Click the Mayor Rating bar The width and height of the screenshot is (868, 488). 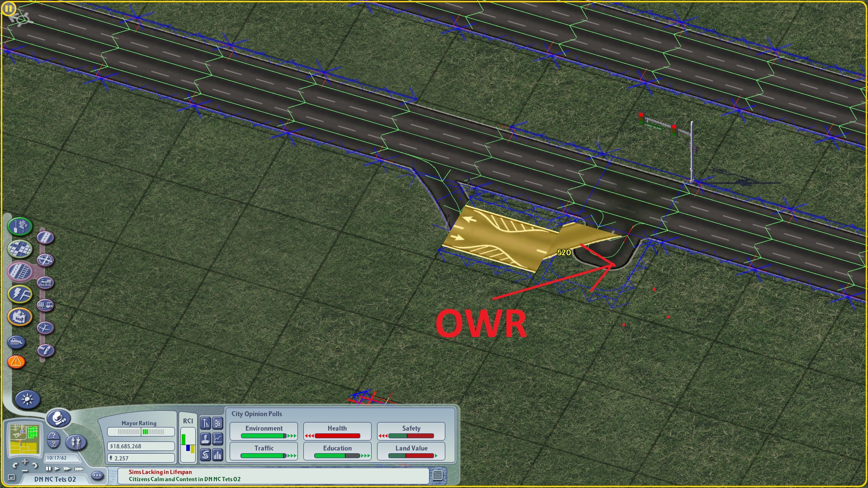point(141,432)
